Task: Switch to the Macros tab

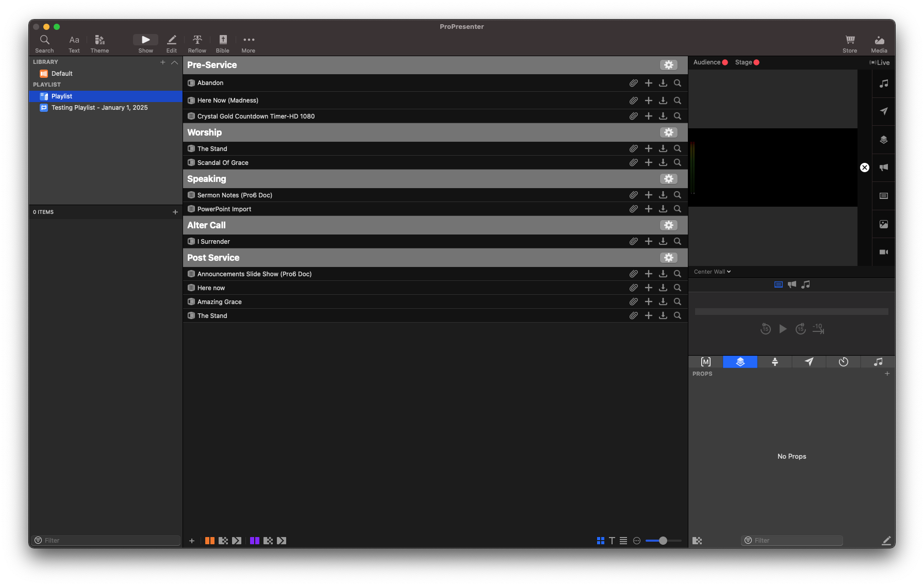Action: point(706,362)
